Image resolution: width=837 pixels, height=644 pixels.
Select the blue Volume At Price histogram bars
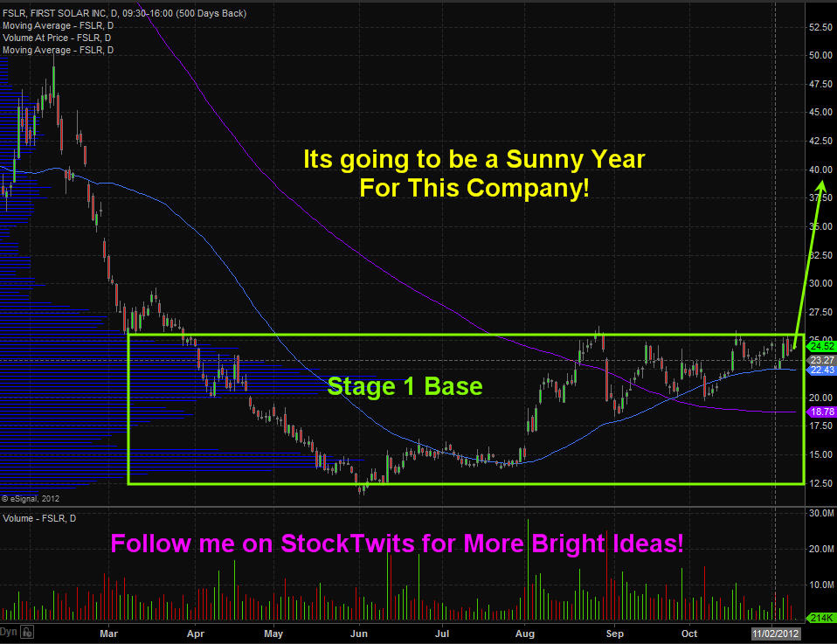point(107,374)
